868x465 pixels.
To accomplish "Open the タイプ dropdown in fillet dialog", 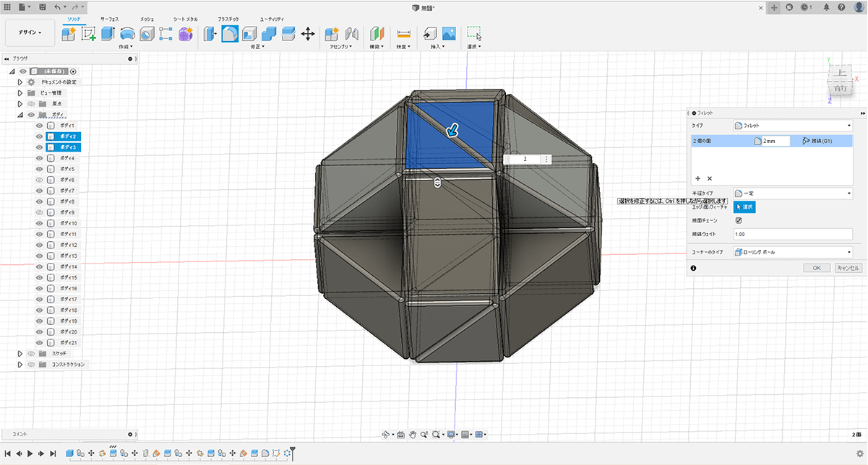I will click(793, 126).
